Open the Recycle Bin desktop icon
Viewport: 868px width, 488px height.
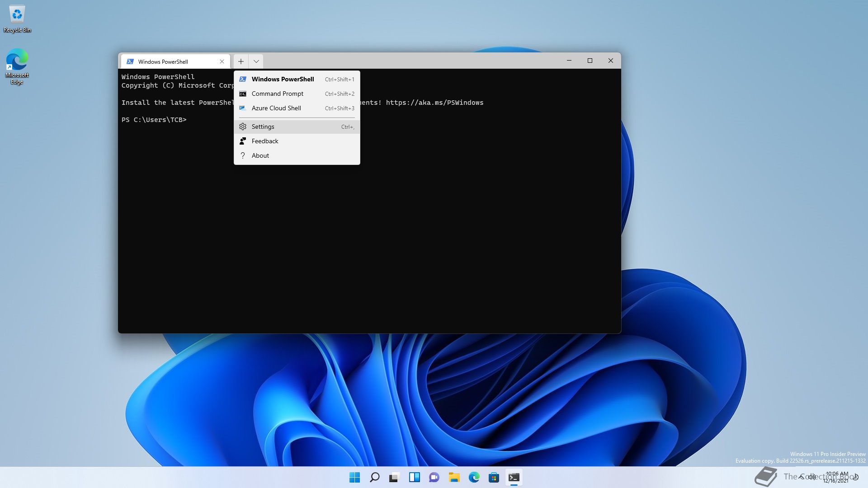pos(17,19)
